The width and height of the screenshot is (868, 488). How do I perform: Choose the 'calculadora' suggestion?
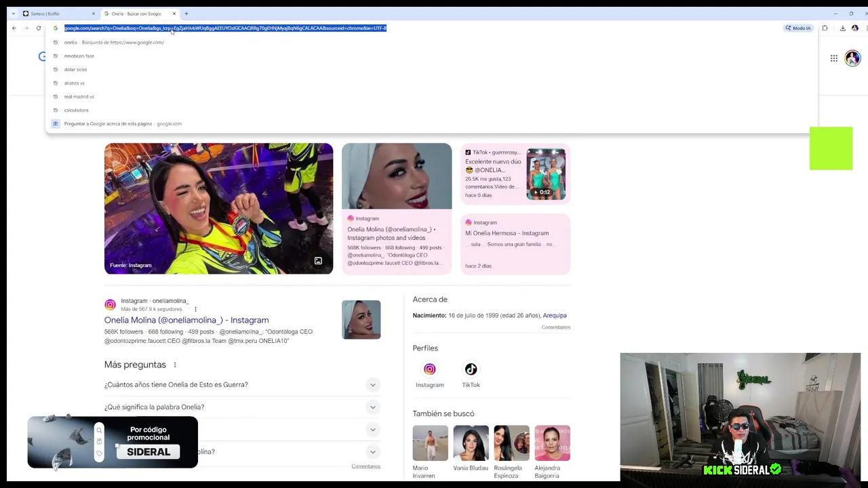point(431,110)
